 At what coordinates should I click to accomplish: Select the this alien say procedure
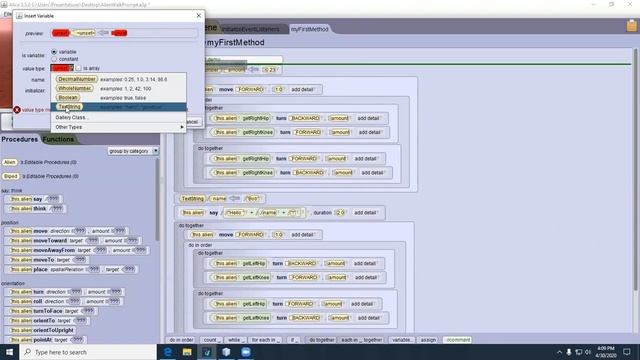pos(34,199)
